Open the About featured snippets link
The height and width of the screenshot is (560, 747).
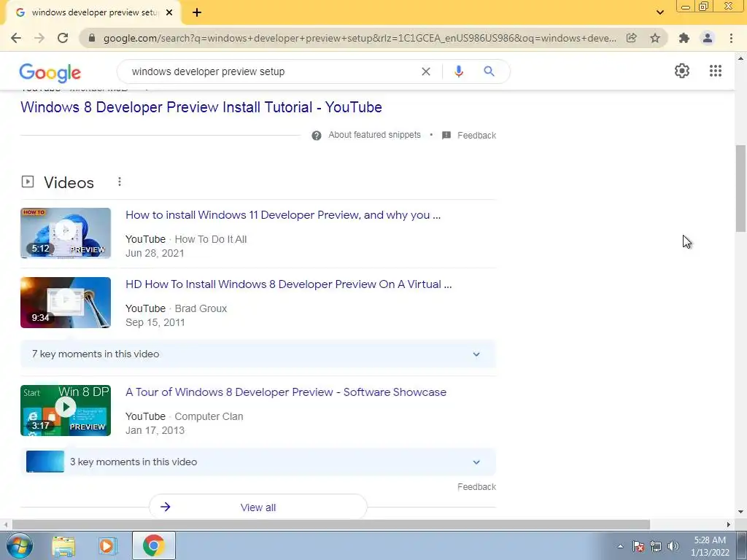[374, 135]
